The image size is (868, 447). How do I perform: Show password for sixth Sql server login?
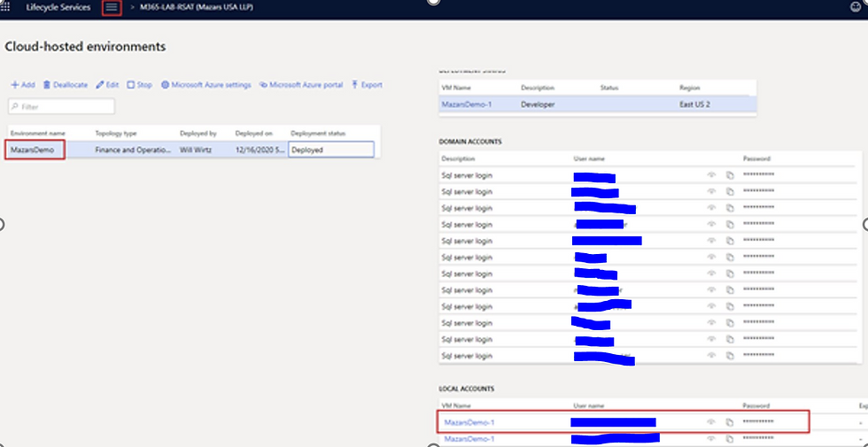(711, 258)
